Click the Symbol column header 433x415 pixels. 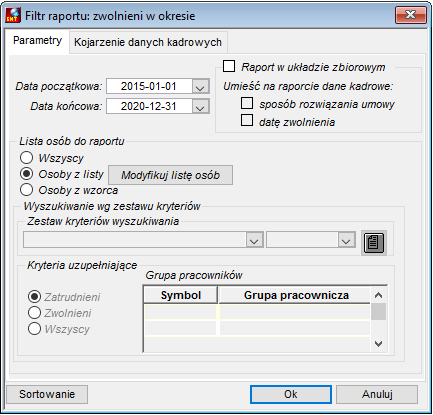click(x=181, y=295)
